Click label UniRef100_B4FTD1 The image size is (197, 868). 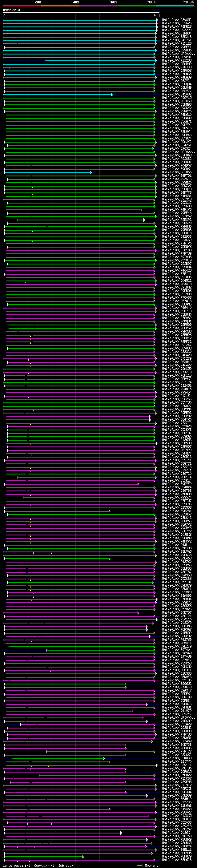click(177, 176)
